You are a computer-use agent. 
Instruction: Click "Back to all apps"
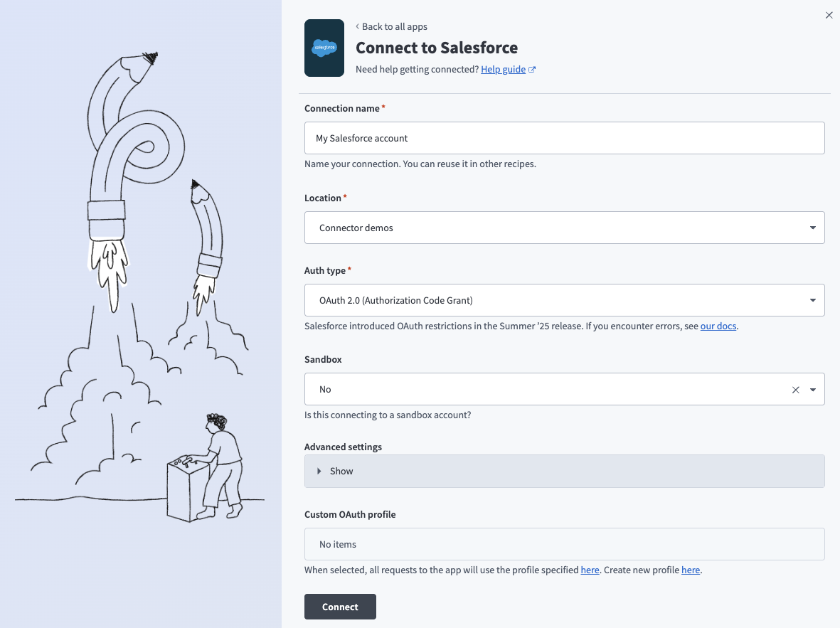(x=395, y=26)
